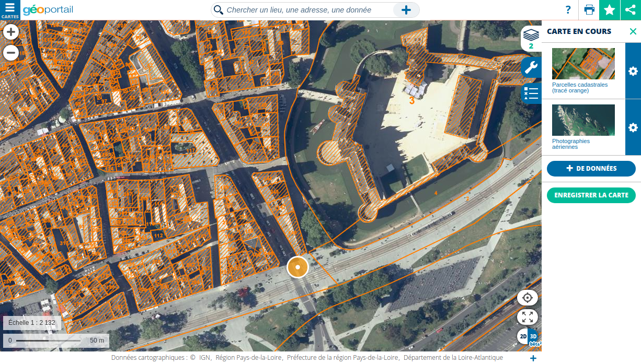The width and height of the screenshot is (641, 364).
Task: Center map on my location
Action: pyautogui.click(x=527, y=298)
